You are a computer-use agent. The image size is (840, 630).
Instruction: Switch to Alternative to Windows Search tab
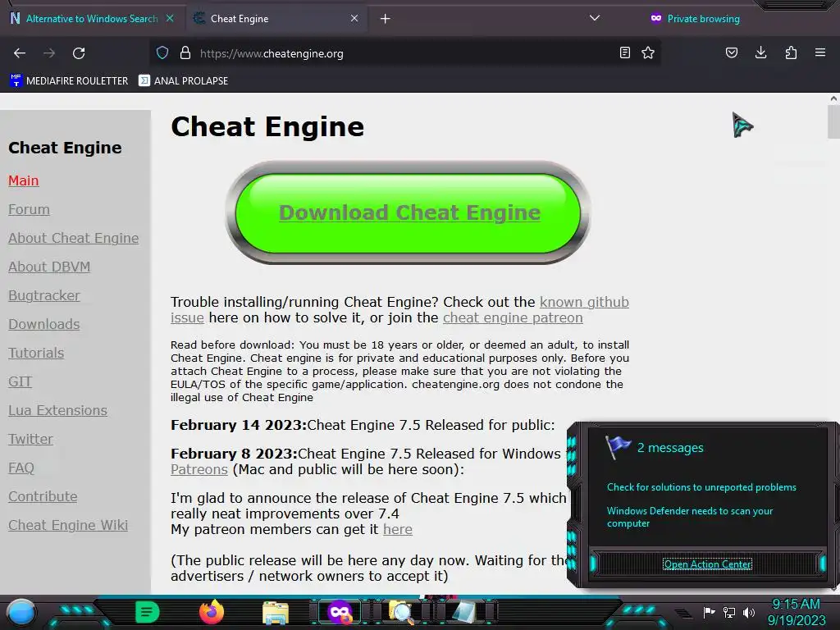[92, 19]
